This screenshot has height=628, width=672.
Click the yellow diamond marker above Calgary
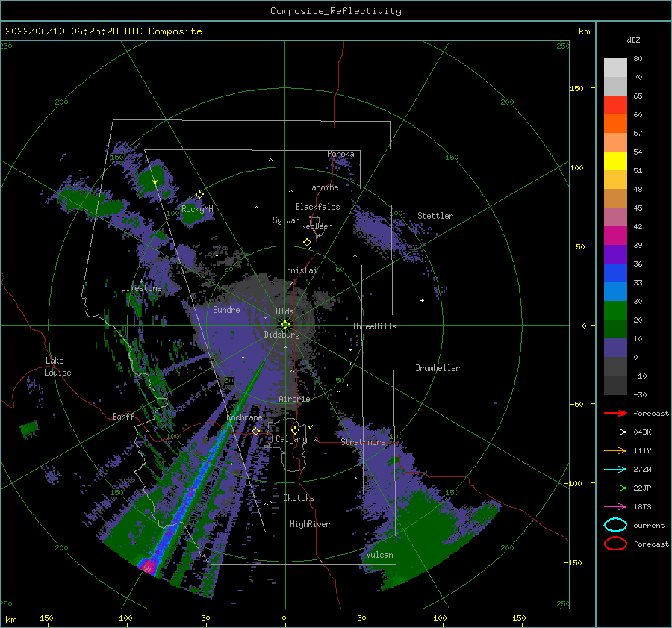coord(295,430)
